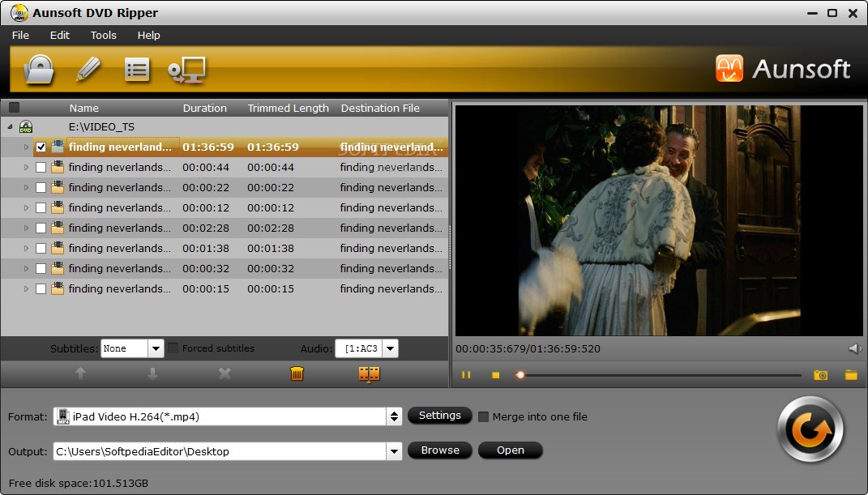Click the Trimmed Length column header
This screenshot has width=868, height=495.
(x=288, y=108)
